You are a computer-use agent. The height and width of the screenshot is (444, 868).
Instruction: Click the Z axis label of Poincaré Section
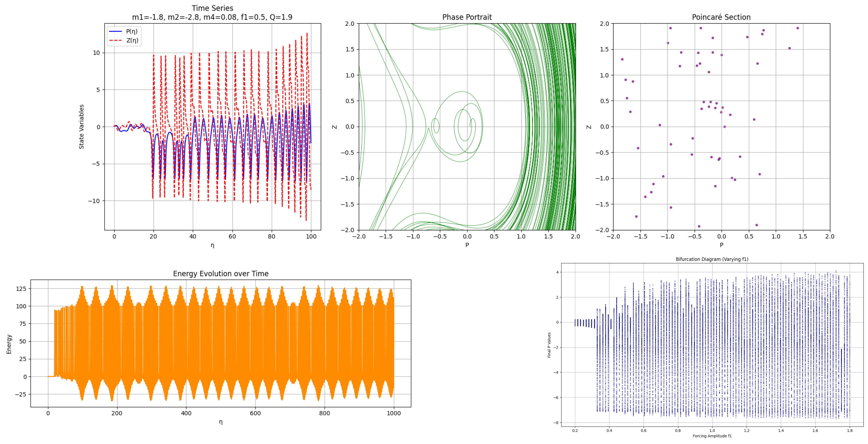[589, 127]
